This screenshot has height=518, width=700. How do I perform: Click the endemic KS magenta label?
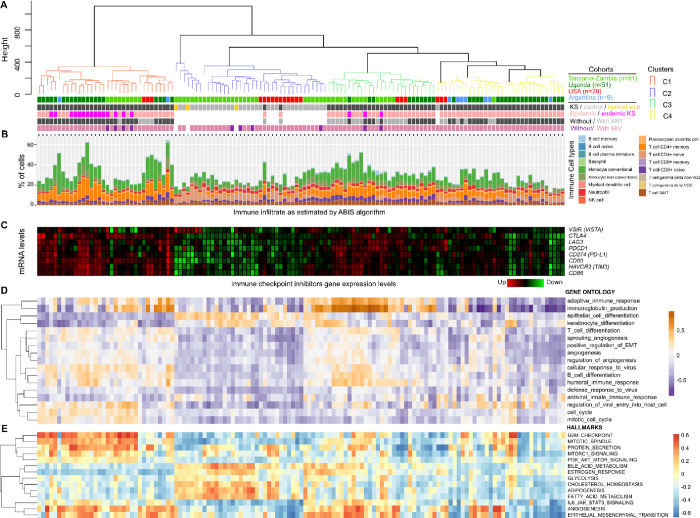(618, 113)
